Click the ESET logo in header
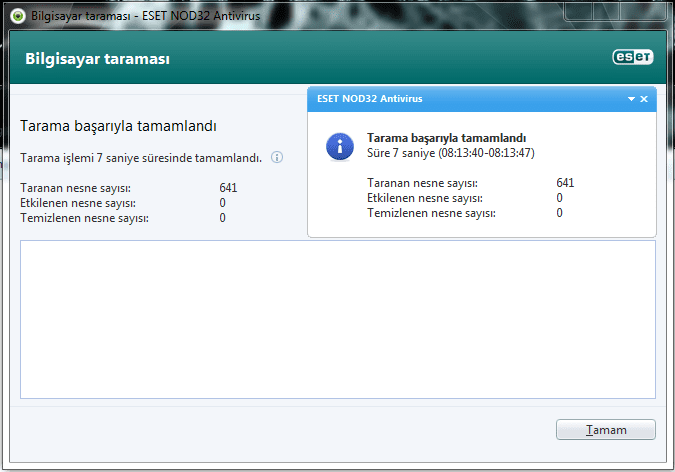 tap(633, 57)
